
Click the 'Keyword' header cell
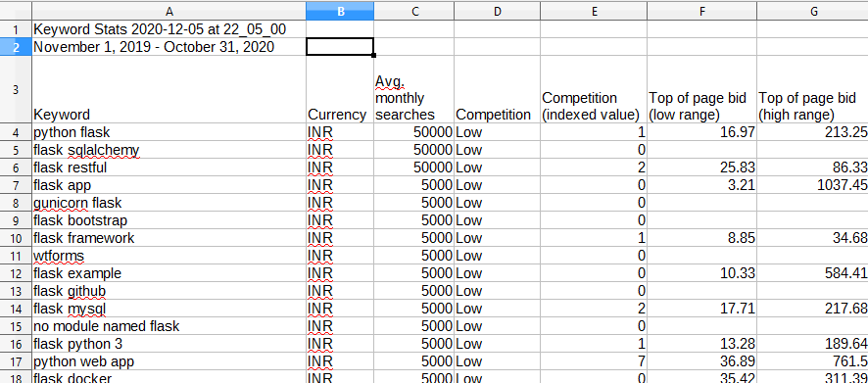tap(169, 90)
